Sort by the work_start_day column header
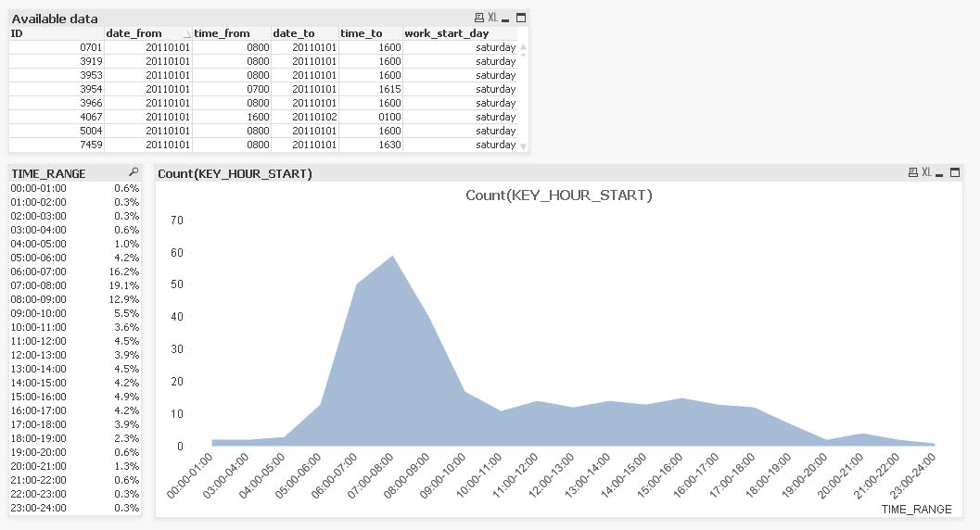The width and height of the screenshot is (980, 530). pyautogui.click(x=460, y=33)
